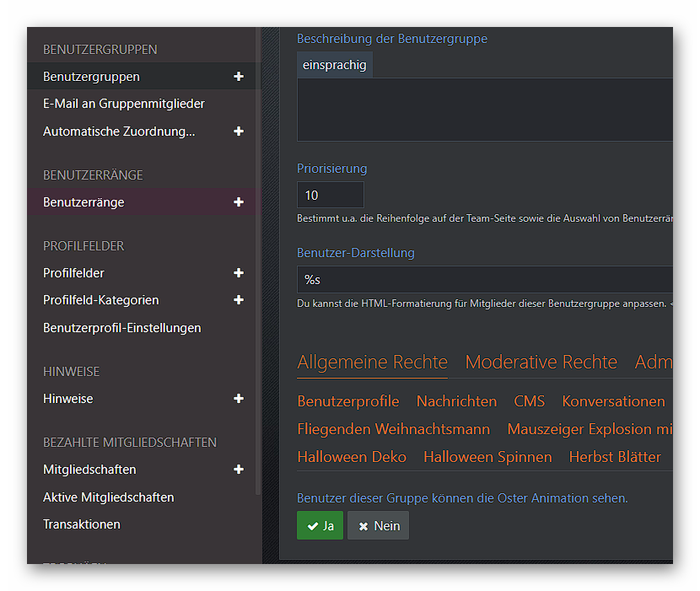Open Aktive Mitgliedschaften in sidebar
Screen dimensions: 700x591
(109, 497)
